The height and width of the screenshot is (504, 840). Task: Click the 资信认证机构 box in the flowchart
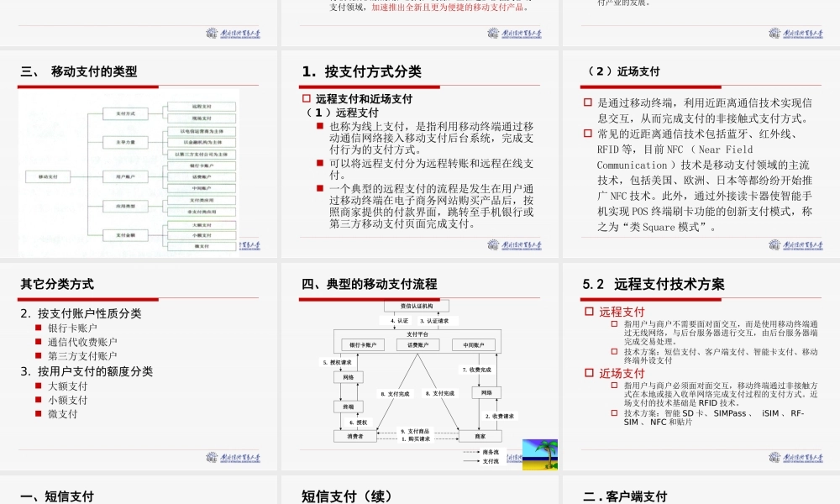(417, 306)
